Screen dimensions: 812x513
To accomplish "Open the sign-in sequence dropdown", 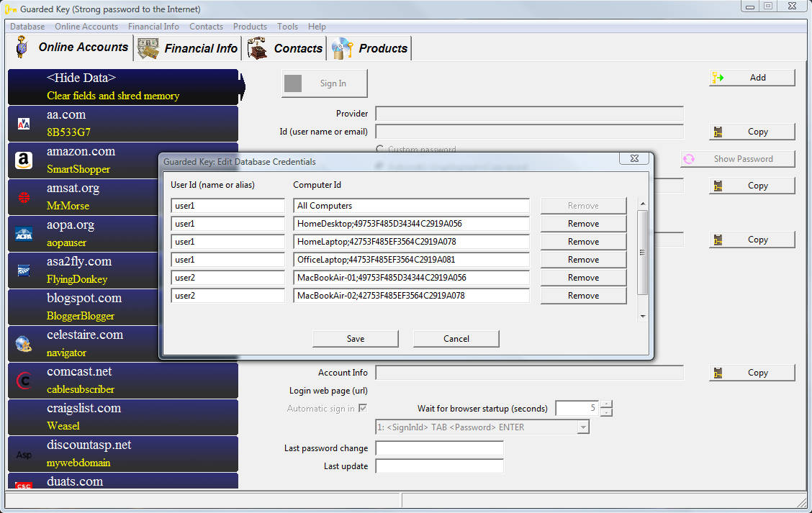I will 583,427.
